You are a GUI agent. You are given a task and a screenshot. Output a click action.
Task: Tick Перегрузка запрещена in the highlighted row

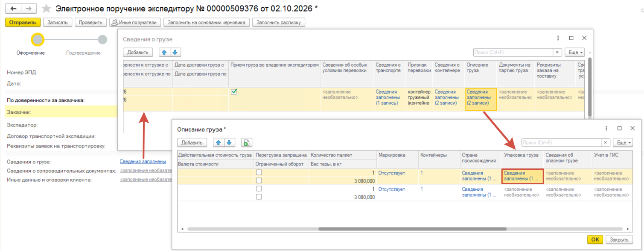pyautogui.click(x=259, y=173)
